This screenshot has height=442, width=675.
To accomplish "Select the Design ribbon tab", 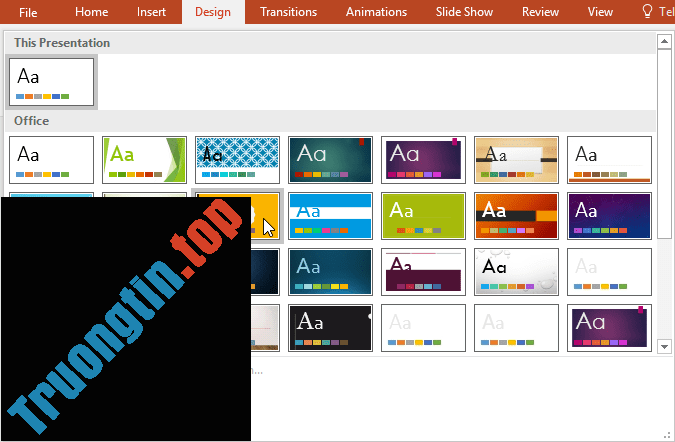I will [213, 12].
